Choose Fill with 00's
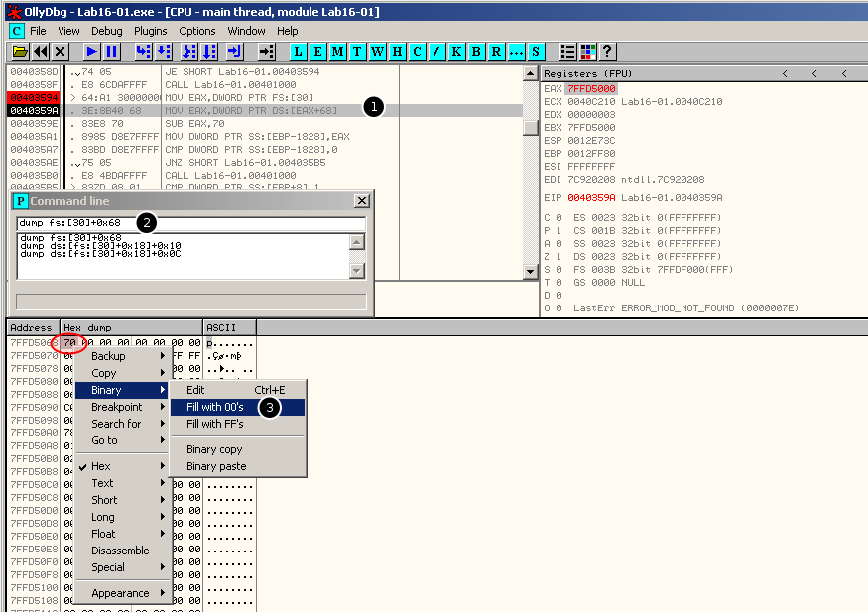 [214, 407]
